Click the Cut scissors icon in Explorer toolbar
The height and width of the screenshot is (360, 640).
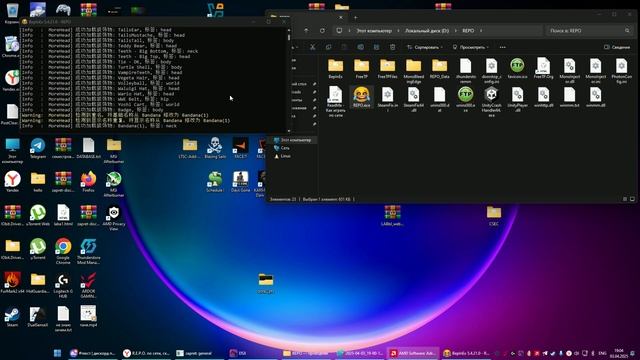(312, 47)
